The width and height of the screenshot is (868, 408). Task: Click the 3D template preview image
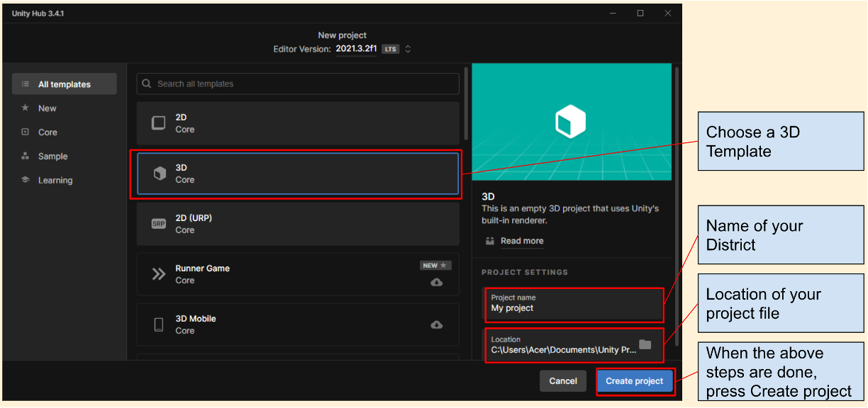click(572, 122)
